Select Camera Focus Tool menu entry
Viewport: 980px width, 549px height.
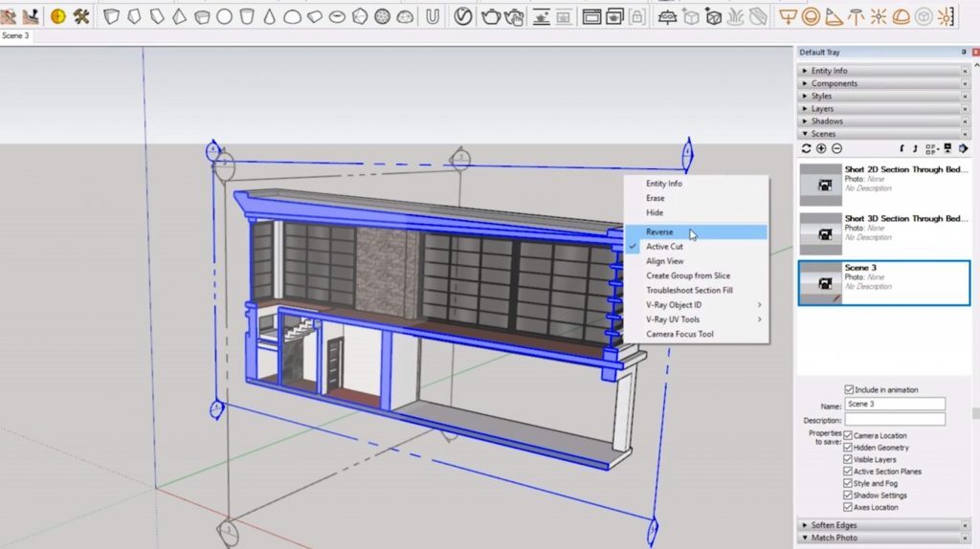coord(697,334)
